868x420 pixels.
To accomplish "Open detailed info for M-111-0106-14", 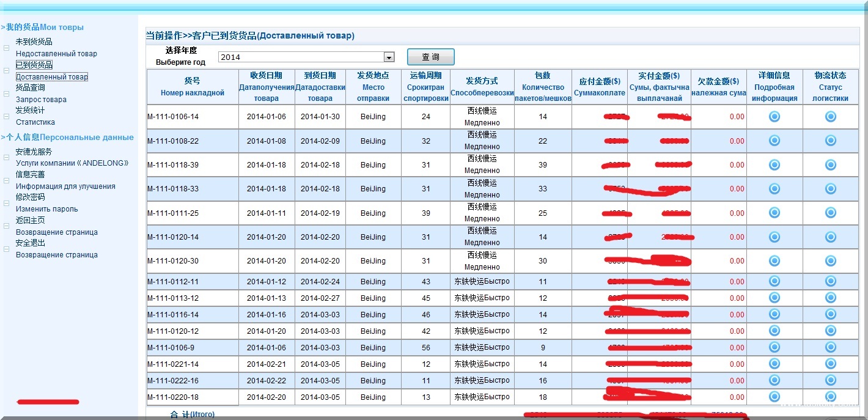I will coord(774,117).
